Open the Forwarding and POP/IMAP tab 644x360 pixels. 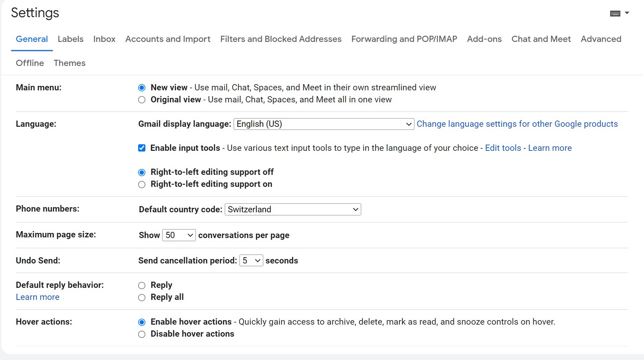[404, 39]
